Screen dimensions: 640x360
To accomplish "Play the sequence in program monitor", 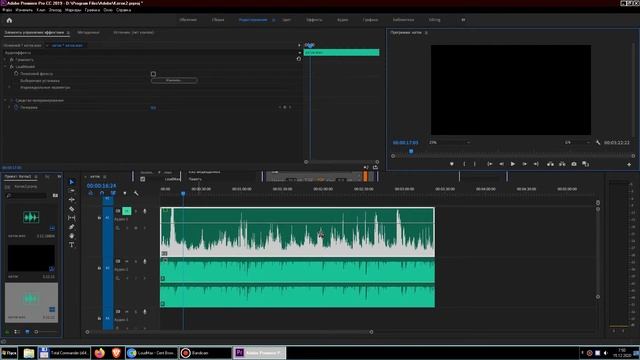I will [x=513, y=164].
